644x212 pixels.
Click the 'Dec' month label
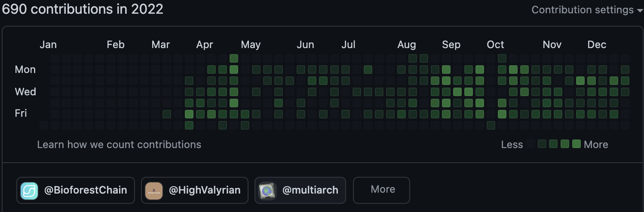(x=597, y=45)
